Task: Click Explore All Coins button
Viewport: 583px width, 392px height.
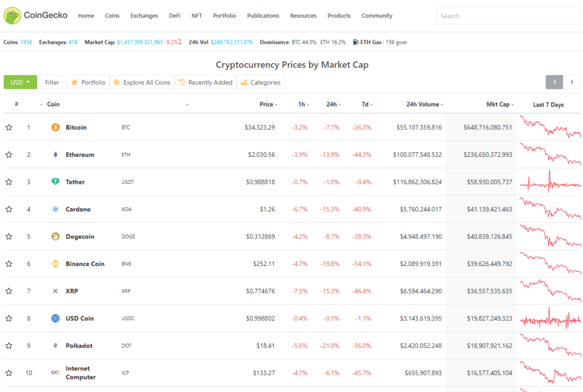Action: point(142,82)
